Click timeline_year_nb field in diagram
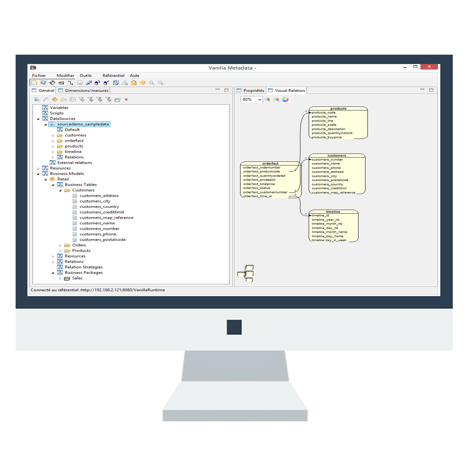476x476 pixels. [325, 220]
